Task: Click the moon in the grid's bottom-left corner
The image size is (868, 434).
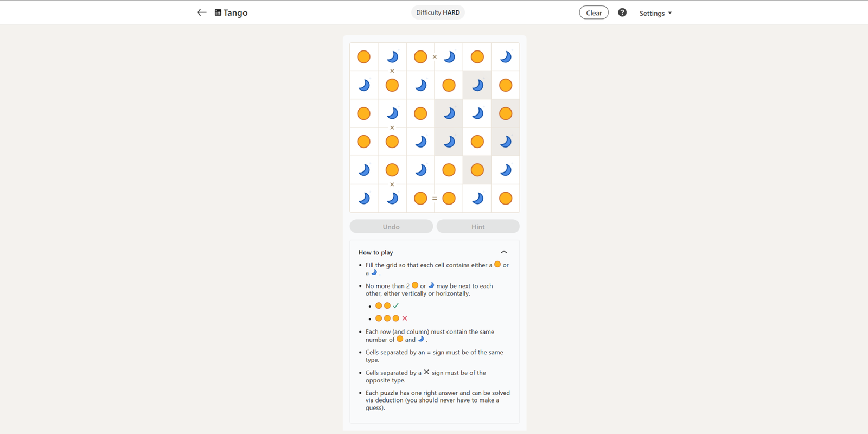Action: point(364,199)
